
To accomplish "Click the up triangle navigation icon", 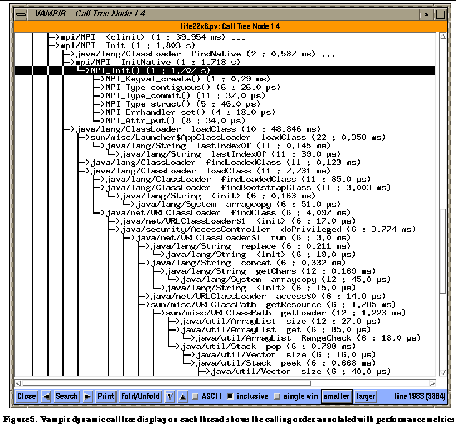I will point(183,396).
